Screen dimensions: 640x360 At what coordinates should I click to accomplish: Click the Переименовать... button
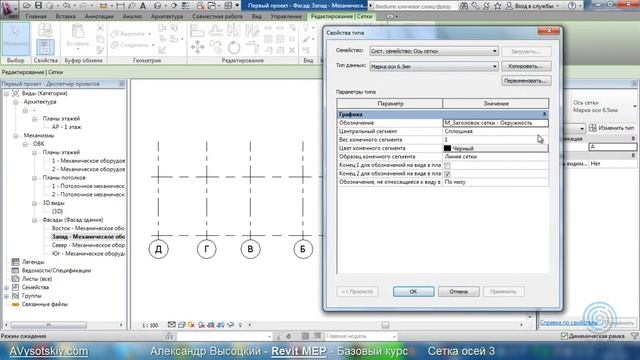coord(526,81)
